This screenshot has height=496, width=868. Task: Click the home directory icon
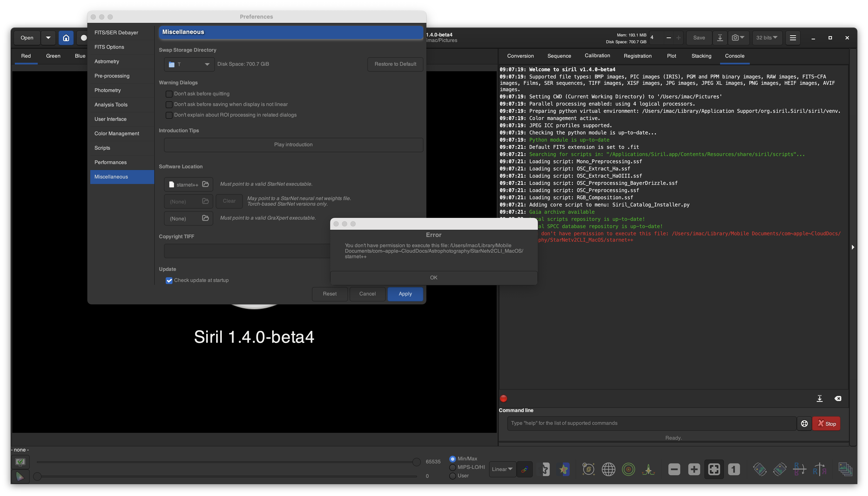click(x=66, y=38)
